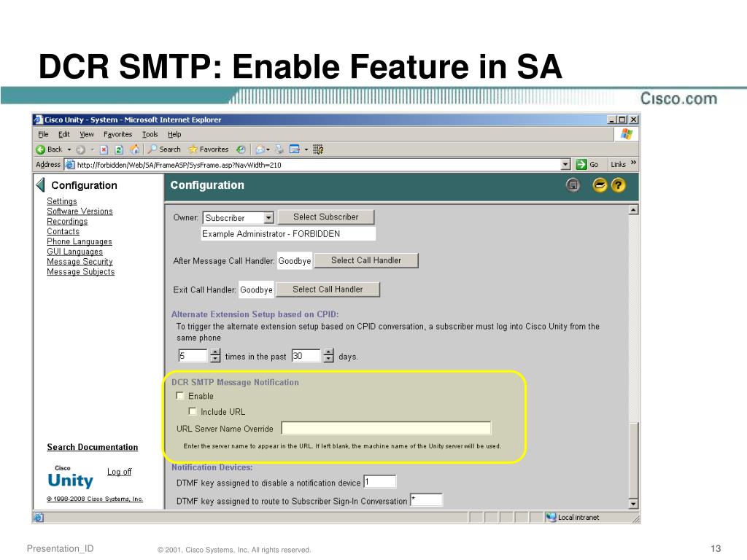Screen dimensions: 747x560
Task: Click the DTMF key Subscriber Sign-In field
Action: [x=427, y=500]
